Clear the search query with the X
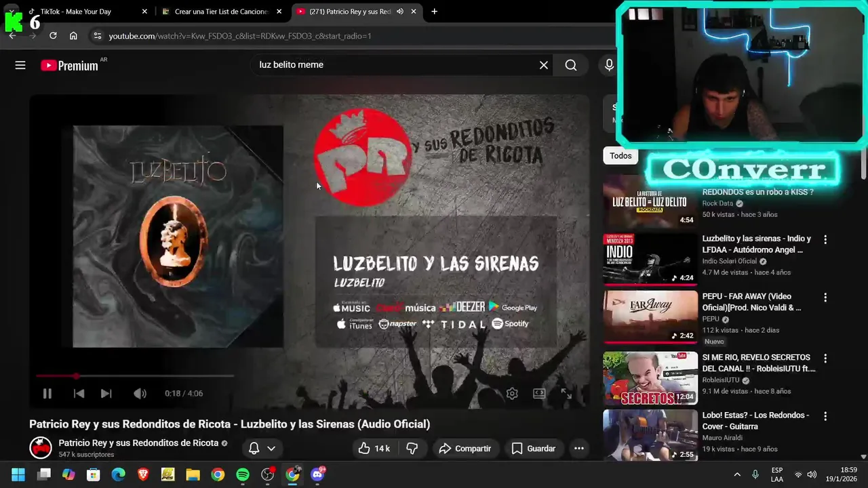868x488 pixels. coord(544,65)
